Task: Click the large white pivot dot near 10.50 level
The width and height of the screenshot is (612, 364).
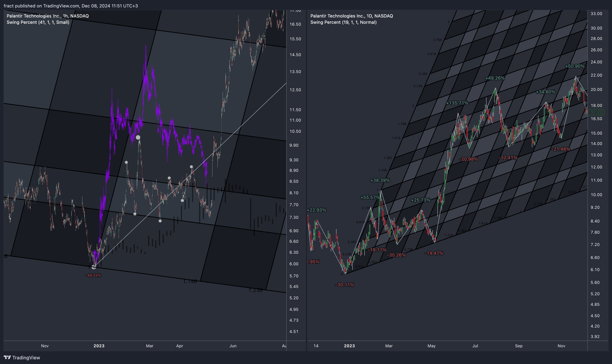Action: 138,137
